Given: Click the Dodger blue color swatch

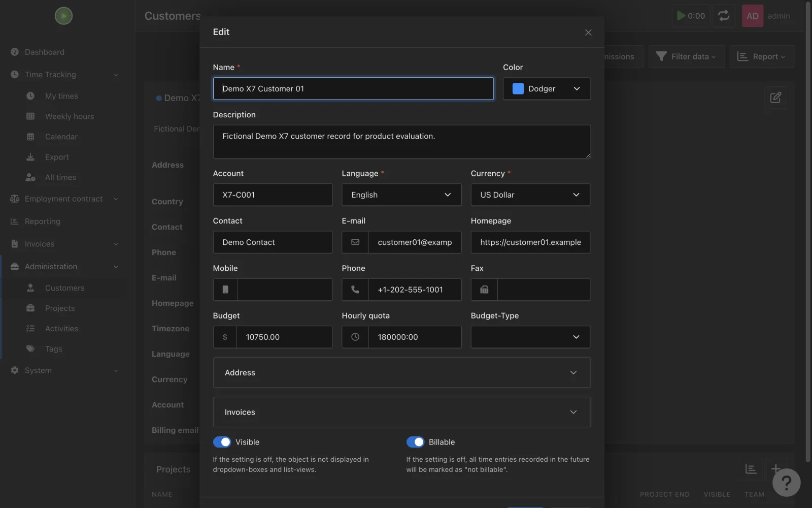Looking at the screenshot, I should [518, 88].
